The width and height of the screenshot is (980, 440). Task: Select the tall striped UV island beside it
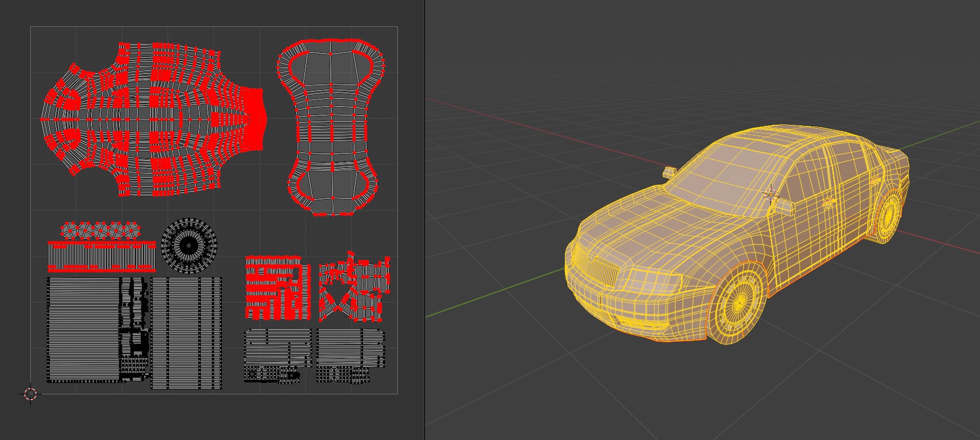coord(186,333)
